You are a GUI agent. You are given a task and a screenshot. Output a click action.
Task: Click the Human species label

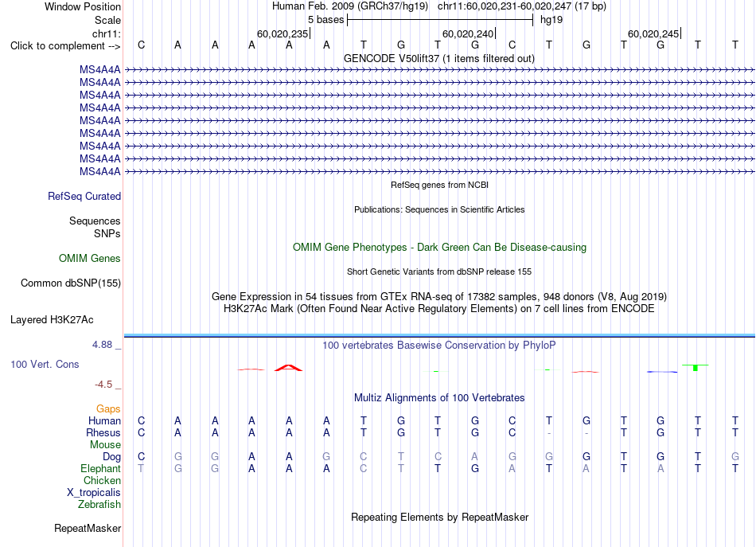pos(104,420)
